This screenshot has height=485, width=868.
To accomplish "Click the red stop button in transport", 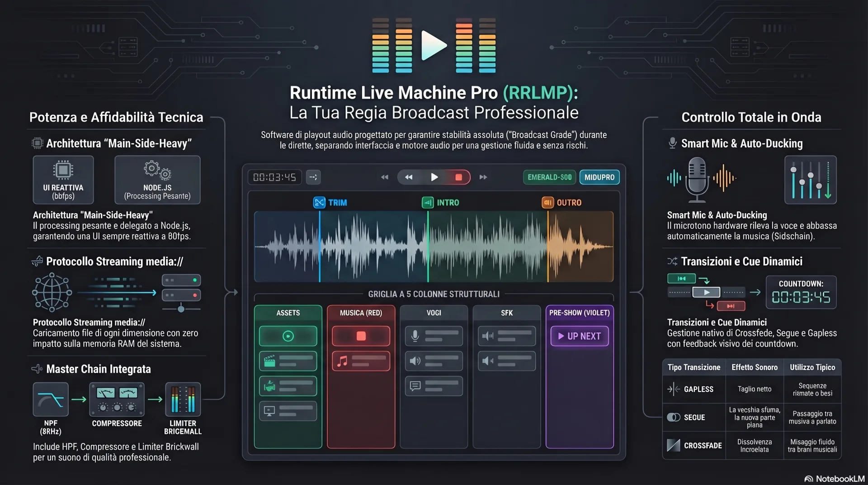I will click(x=458, y=177).
